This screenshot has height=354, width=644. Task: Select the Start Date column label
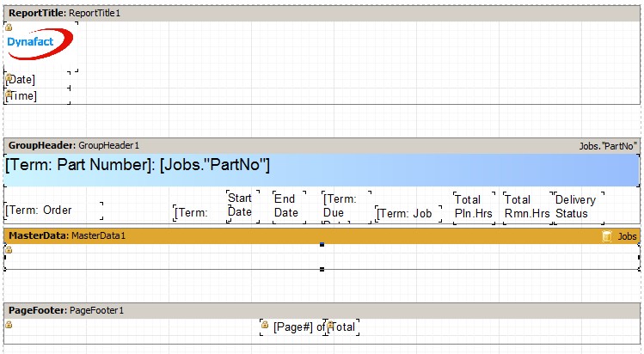click(x=241, y=206)
